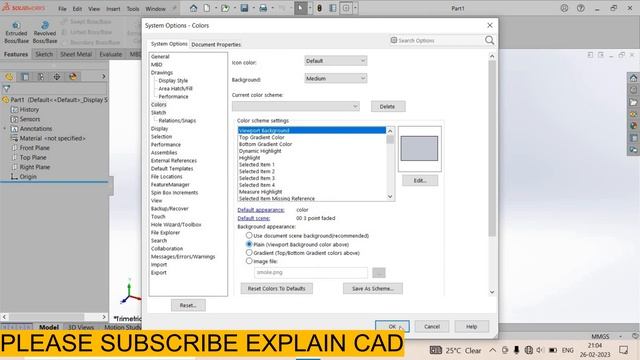
Task: Click the tree filter funnel icon
Action: pos(7,89)
